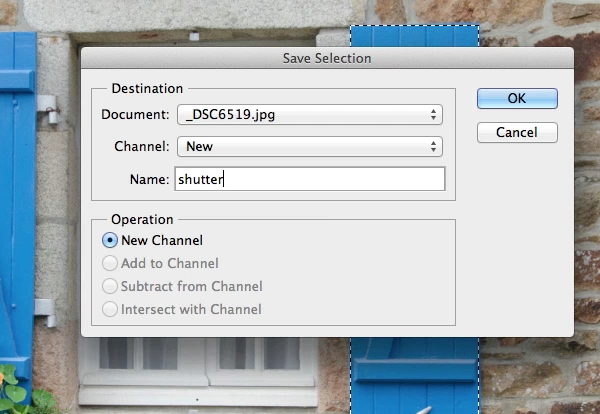Click the 'Document:' label text
The width and height of the screenshot is (600, 414).
(x=136, y=114)
